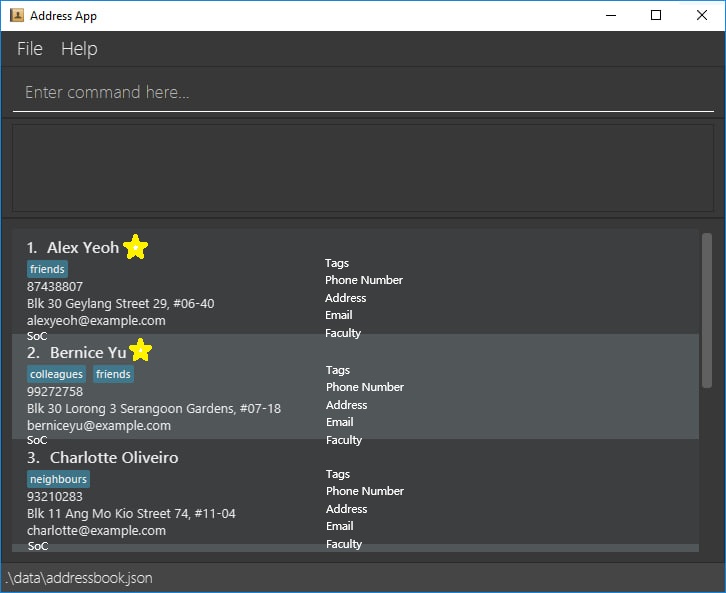Open the Help menu
Viewport: 726px width, 593px height.
[x=79, y=49]
